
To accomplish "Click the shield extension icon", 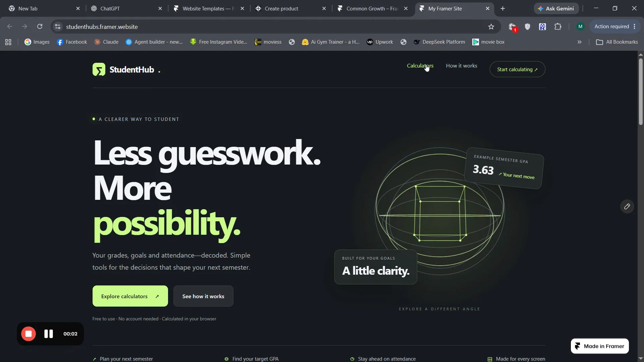I will coord(527,27).
